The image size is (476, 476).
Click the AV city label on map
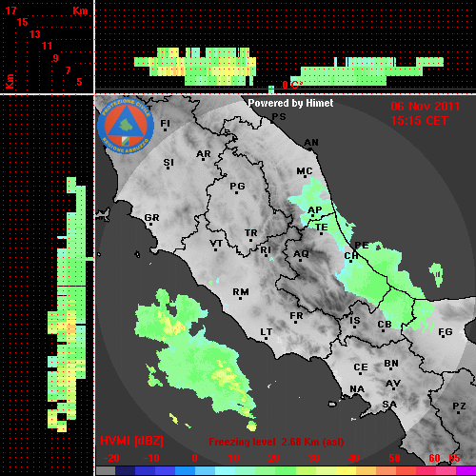(393, 384)
